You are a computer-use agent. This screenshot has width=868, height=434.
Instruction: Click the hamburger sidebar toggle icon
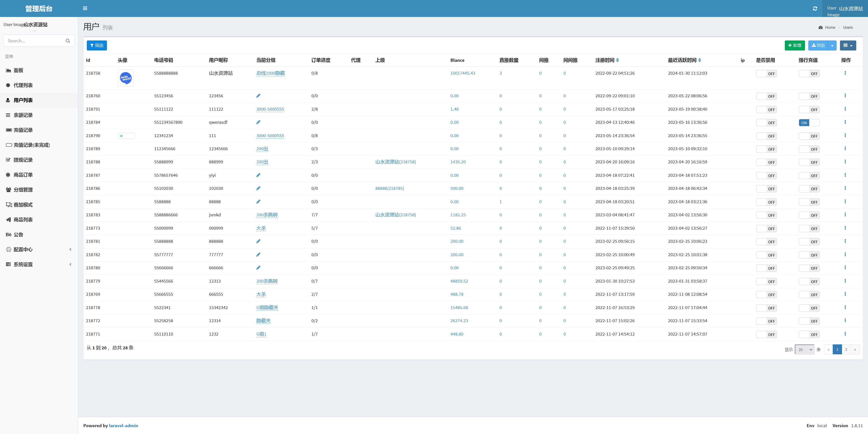click(85, 8)
